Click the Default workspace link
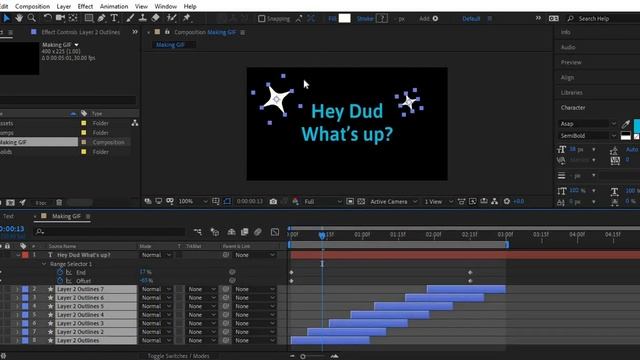 pyautogui.click(x=471, y=18)
